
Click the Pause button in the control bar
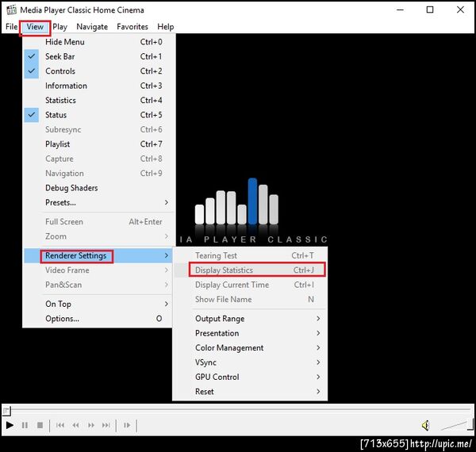point(25,425)
